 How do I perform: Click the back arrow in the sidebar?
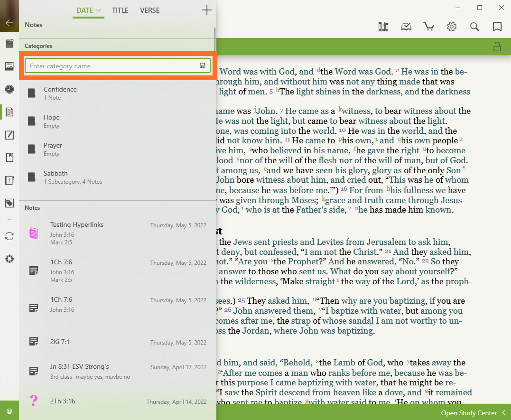pyautogui.click(x=9, y=22)
